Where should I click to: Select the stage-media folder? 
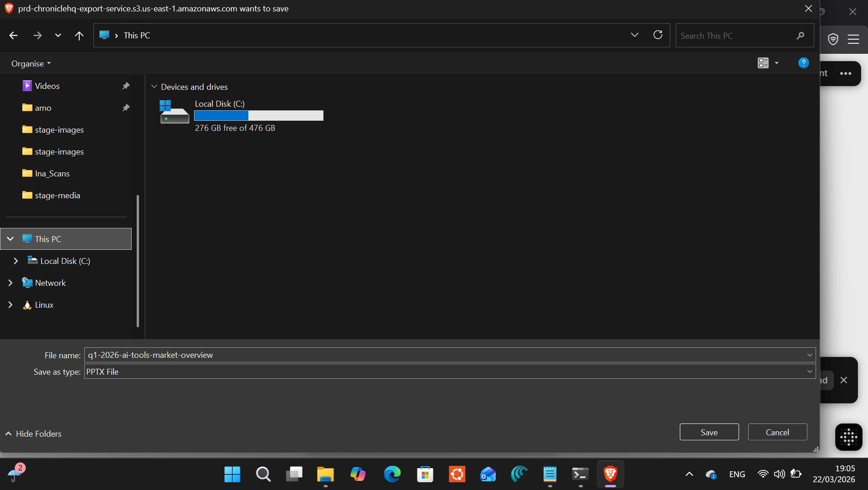[x=57, y=196]
